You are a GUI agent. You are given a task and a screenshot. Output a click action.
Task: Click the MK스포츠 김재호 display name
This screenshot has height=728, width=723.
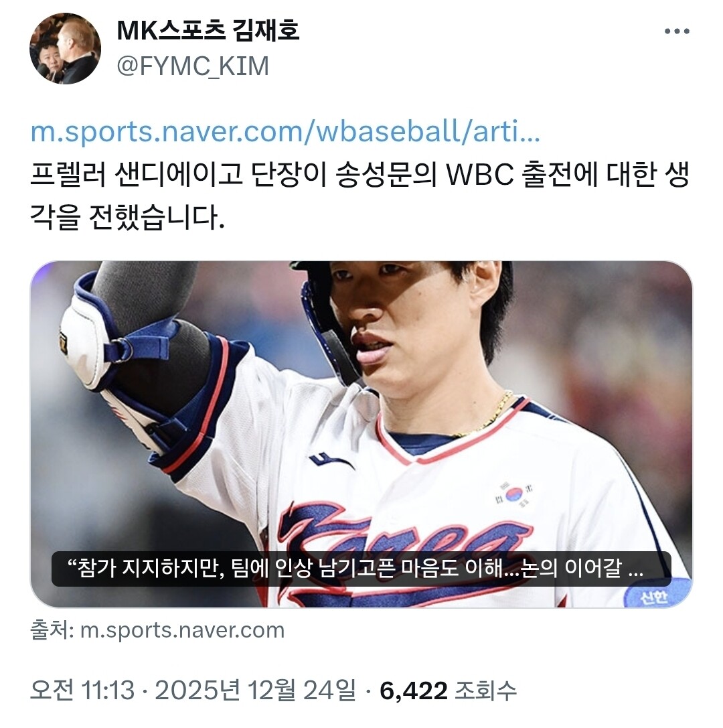point(208,31)
